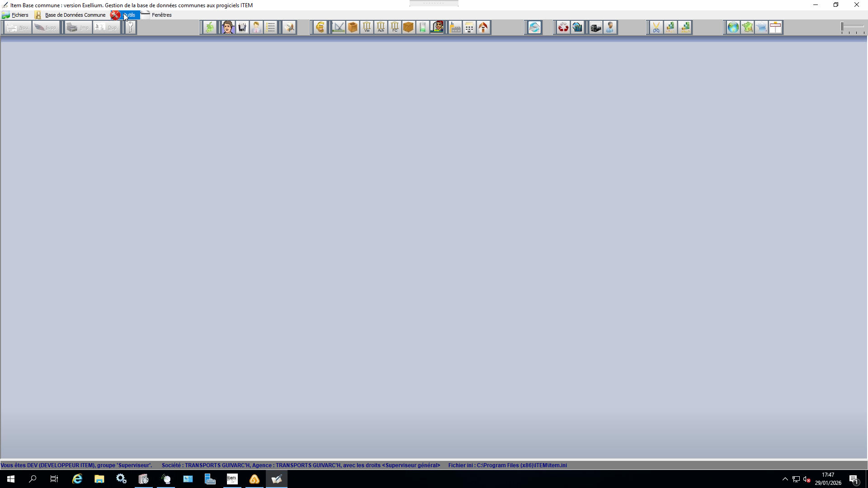Open the Fenêtres menu

click(161, 15)
